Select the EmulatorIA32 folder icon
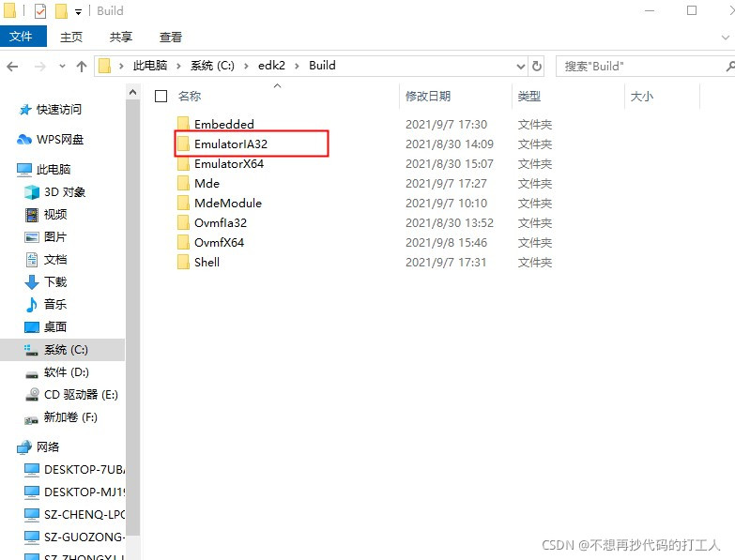Screen dimensions: 735x560 pos(183,144)
